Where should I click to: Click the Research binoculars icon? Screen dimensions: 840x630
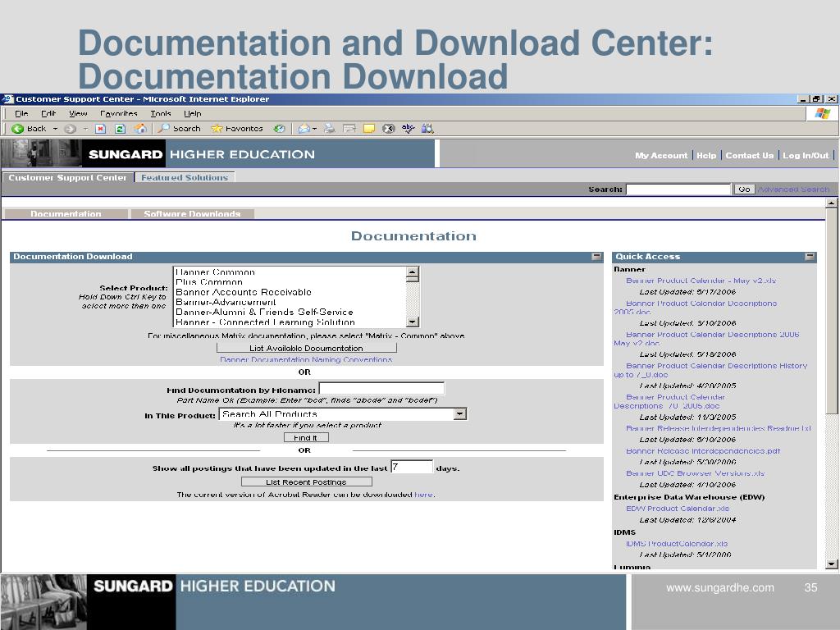tap(427, 129)
